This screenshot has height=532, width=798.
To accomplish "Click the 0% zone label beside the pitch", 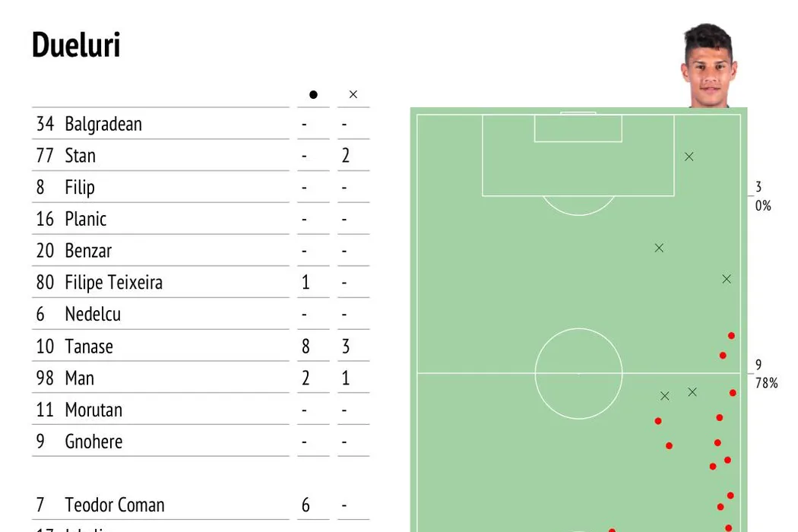I will tap(763, 206).
